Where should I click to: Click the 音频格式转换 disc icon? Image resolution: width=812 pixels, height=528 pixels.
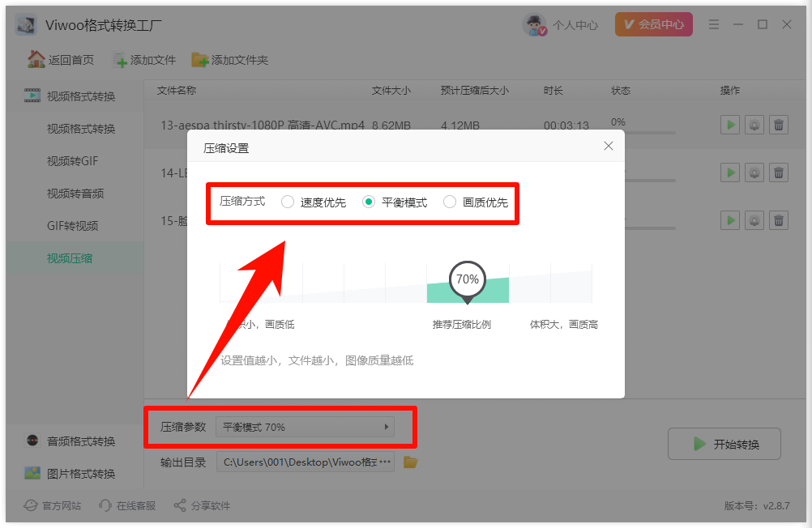(x=32, y=441)
